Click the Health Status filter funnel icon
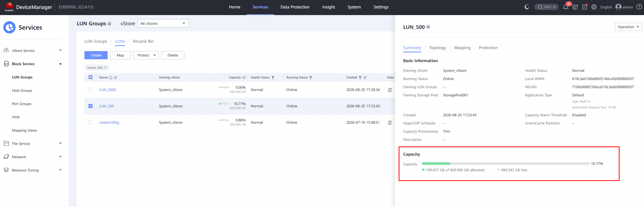 [x=273, y=78]
